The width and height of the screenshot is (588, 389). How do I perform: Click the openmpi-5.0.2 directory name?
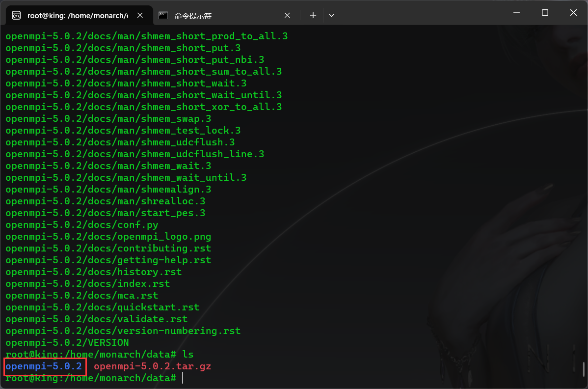coord(44,366)
